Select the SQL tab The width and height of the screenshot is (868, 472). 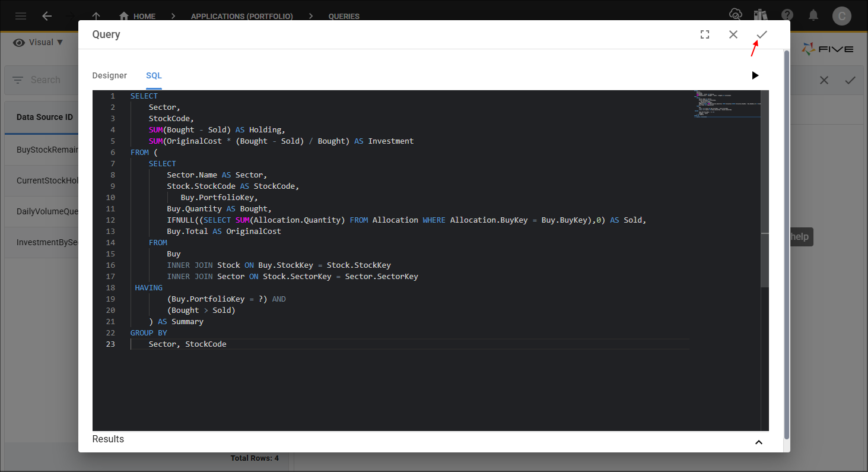tap(154, 75)
